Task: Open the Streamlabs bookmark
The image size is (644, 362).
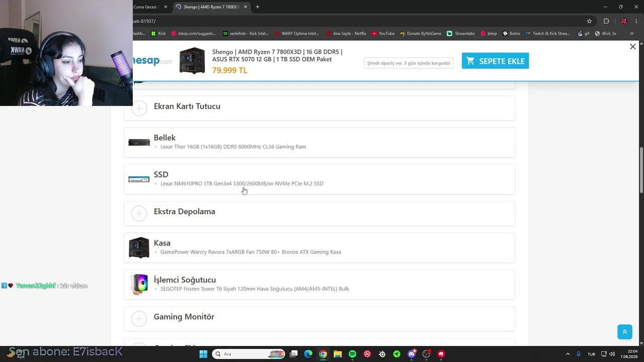Action: (x=461, y=34)
